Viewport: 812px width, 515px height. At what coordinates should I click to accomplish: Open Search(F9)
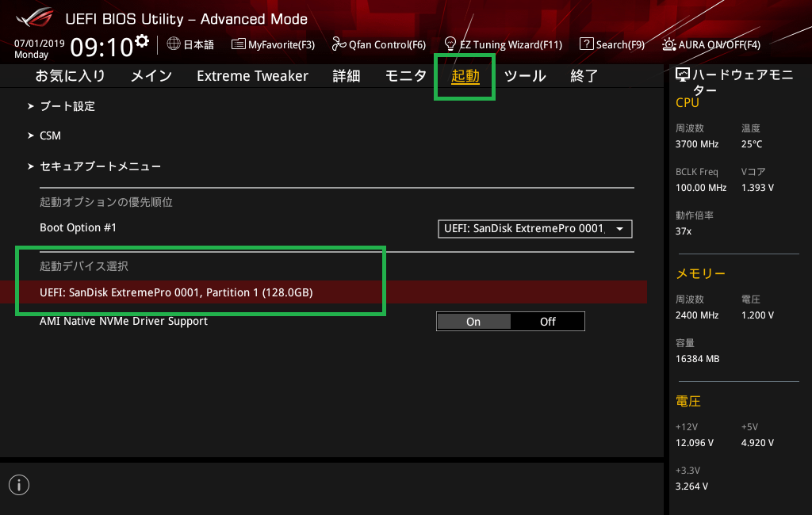(x=620, y=44)
